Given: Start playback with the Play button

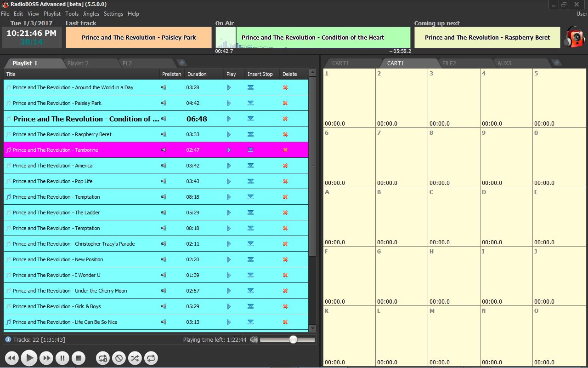Looking at the screenshot, I should 28,357.
